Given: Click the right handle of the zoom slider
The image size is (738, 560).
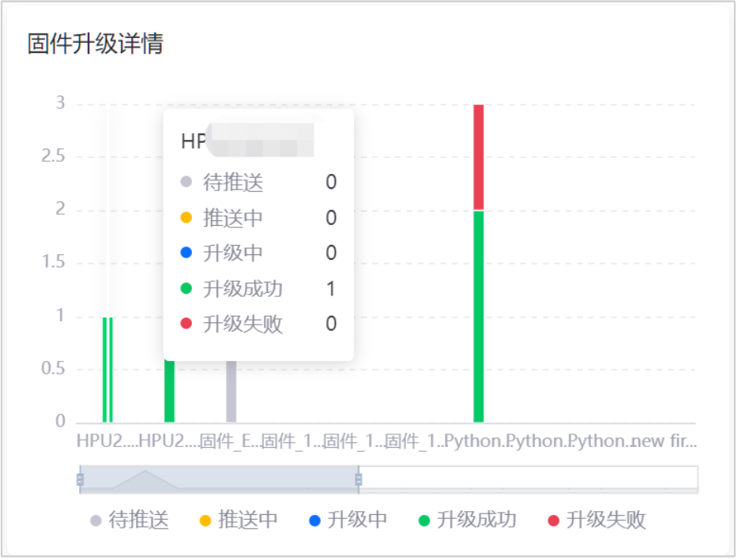Looking at the screenshot, I should tap(359, 479).
